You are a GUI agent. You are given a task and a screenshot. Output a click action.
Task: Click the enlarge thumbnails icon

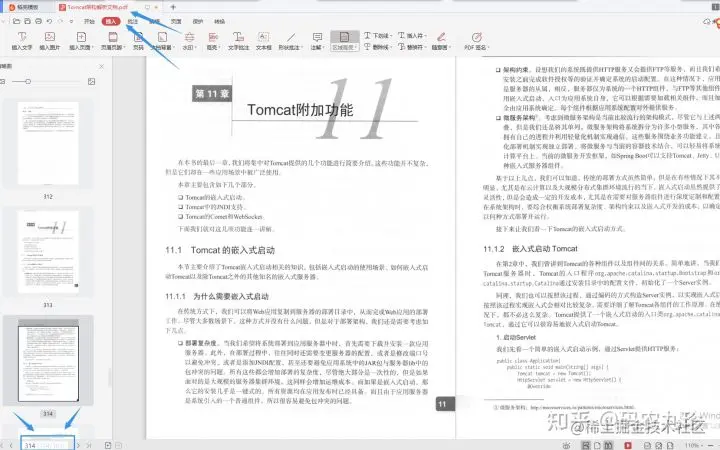91,81
